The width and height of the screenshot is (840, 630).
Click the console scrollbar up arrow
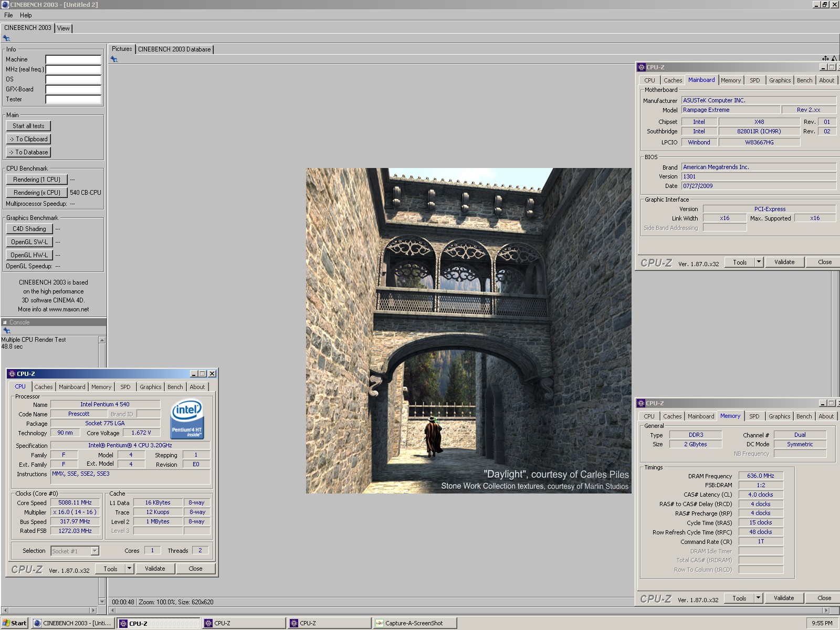click(x=102, y=340)
